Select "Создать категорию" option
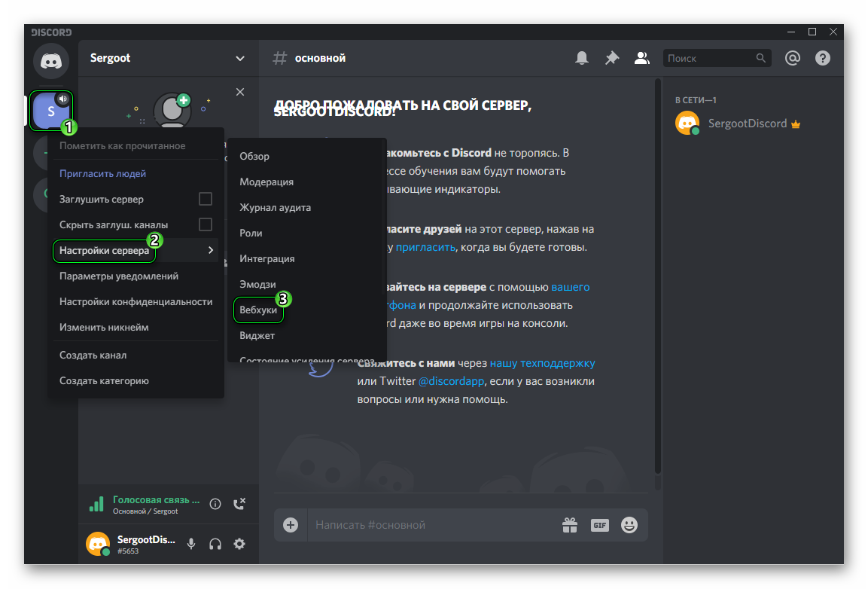 click(x=136, y=380)
